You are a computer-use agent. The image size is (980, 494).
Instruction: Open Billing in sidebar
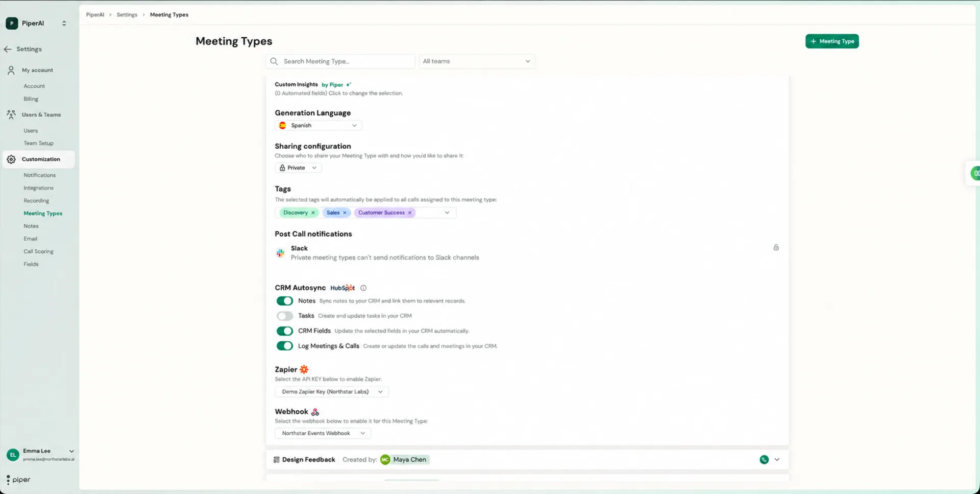[31, 99]
